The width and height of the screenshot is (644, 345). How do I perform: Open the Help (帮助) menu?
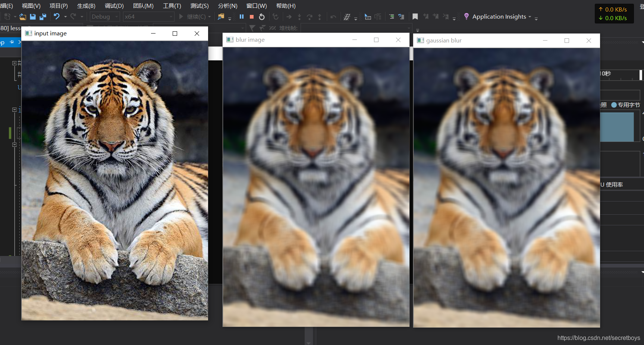[x=286, y=6]
